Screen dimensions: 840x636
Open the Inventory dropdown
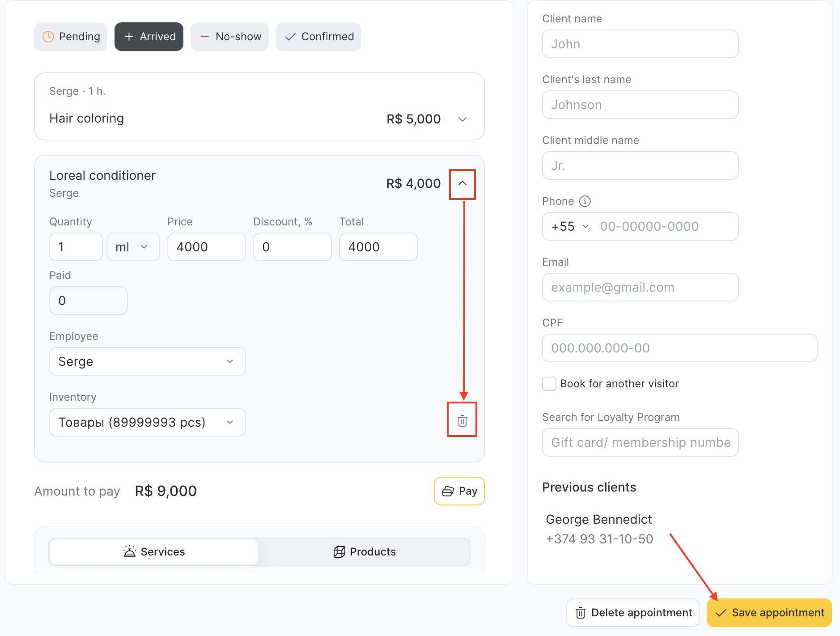147,422
